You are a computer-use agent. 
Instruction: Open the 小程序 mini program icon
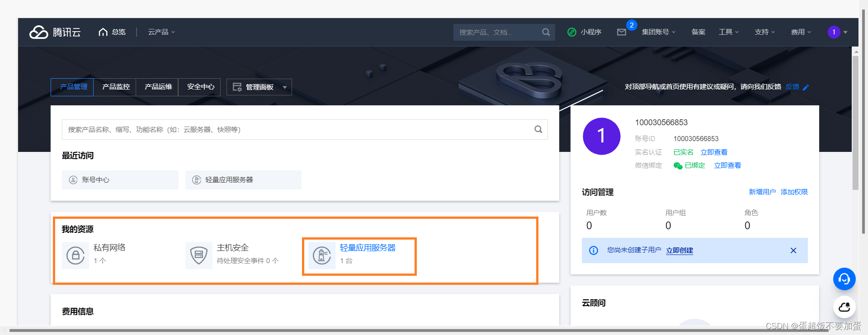tap(572, 32)
